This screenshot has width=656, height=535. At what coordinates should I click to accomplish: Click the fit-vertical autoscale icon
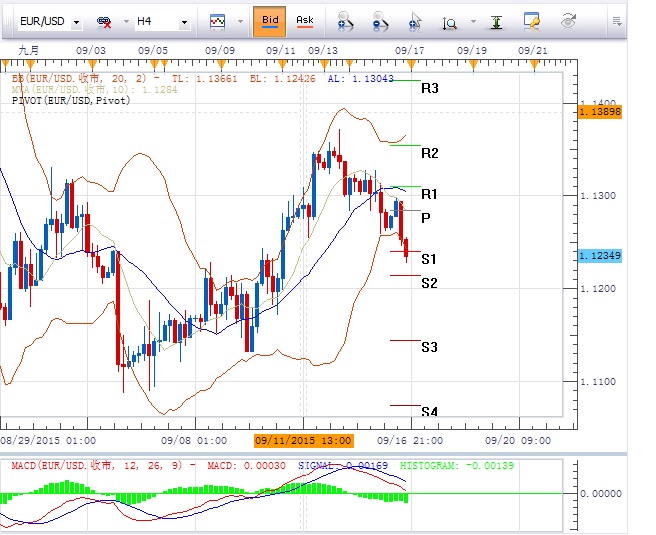[496, 22]
